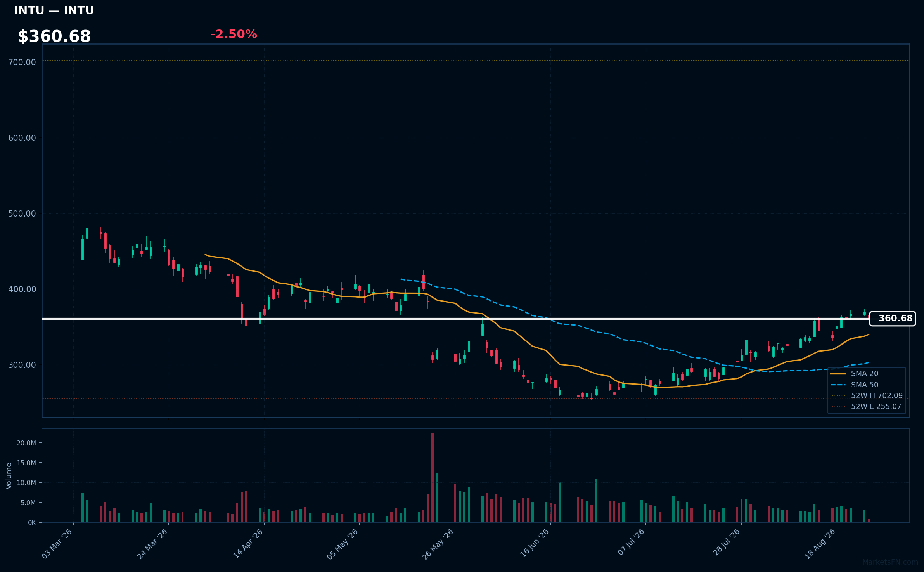Click the 500.00 price axis label
924x572 pixels.
tap(22, 214)
